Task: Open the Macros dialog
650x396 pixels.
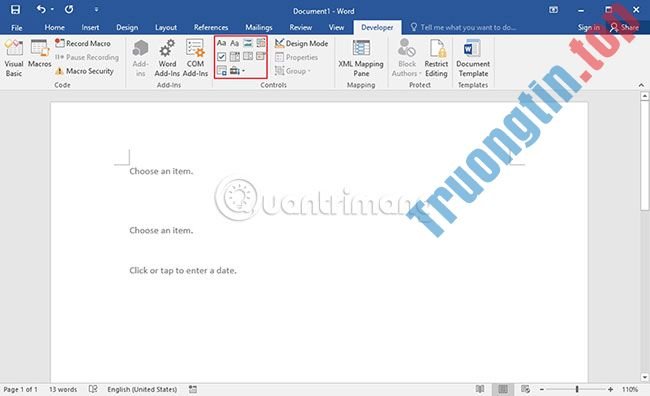Action: pos(39,54)
